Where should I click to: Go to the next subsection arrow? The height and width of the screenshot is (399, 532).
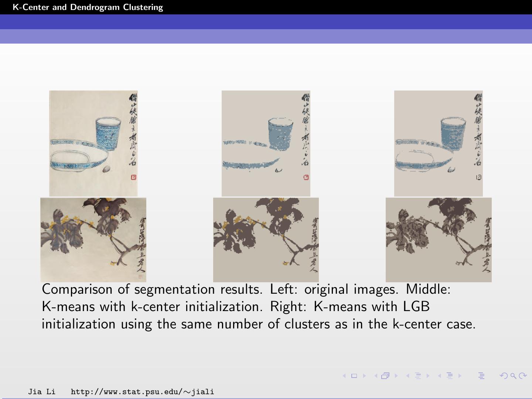tap(428, 376)
